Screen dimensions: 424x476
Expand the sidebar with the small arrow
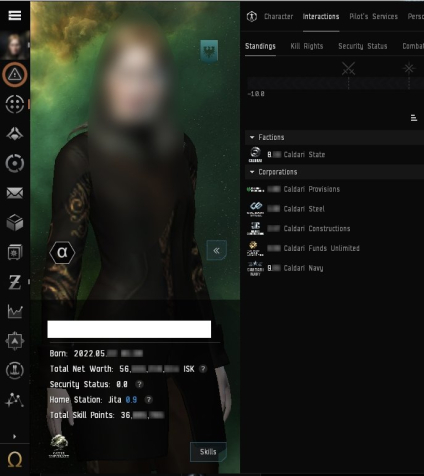click(x=14, y=436)
